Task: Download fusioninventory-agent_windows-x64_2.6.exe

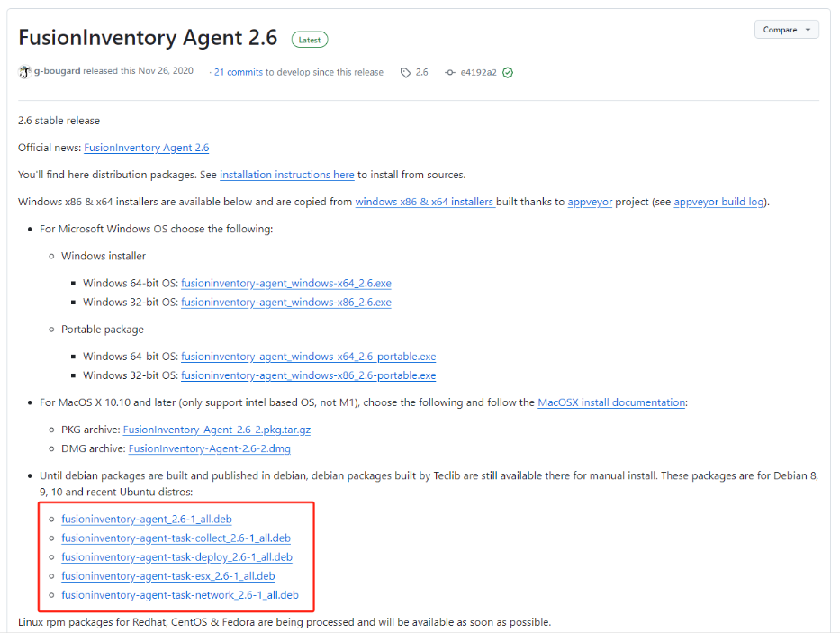Action: coord(286,283)
